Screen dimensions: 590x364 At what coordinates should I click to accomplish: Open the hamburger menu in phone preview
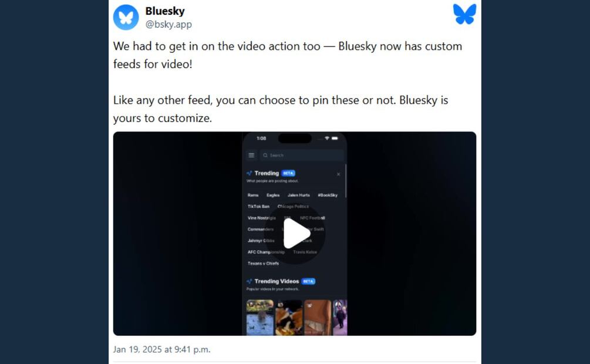pyautogui.click(x=251, y=155)
